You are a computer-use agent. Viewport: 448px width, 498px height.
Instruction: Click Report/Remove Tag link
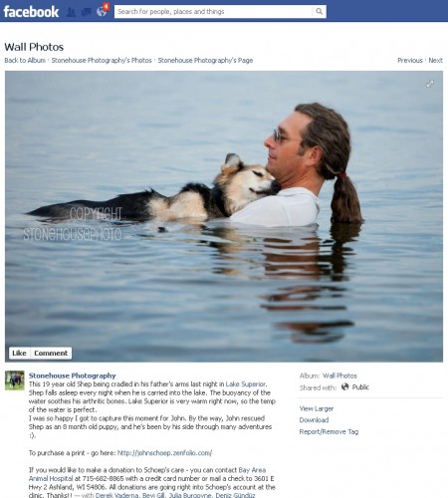click(x=329, y=431)
